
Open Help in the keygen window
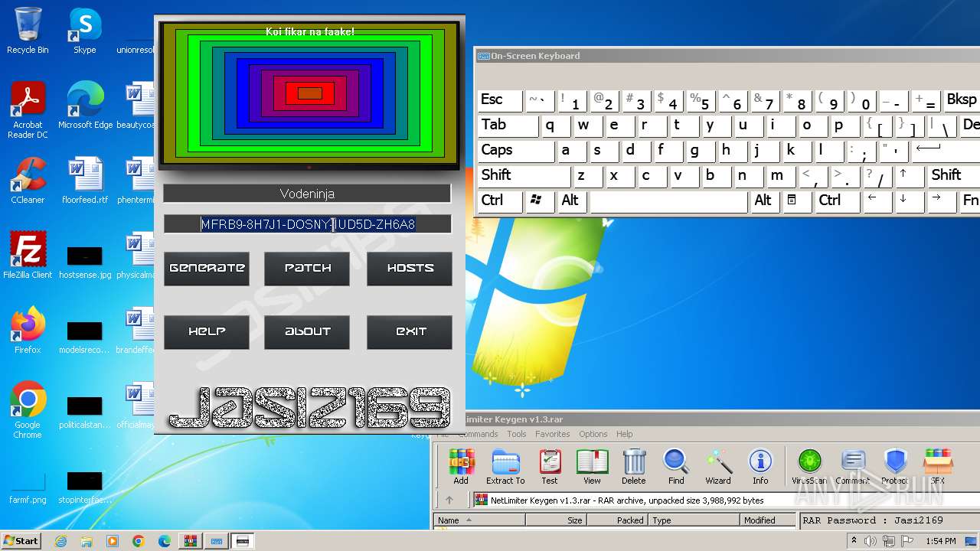pos(207,332)
